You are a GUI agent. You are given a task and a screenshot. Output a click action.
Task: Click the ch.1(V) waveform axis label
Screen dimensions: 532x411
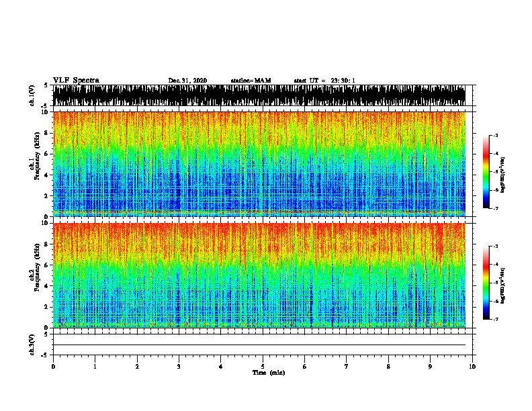tap(32, 95)
